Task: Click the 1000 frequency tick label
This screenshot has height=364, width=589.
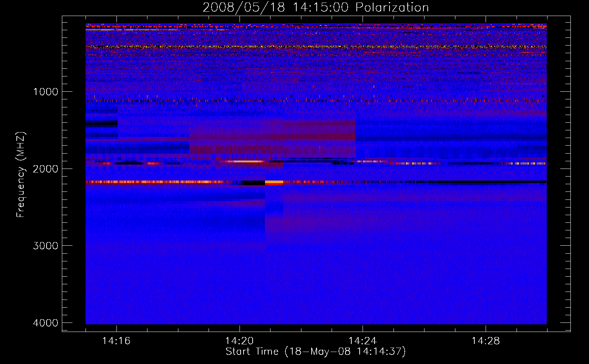Action: 46,91
